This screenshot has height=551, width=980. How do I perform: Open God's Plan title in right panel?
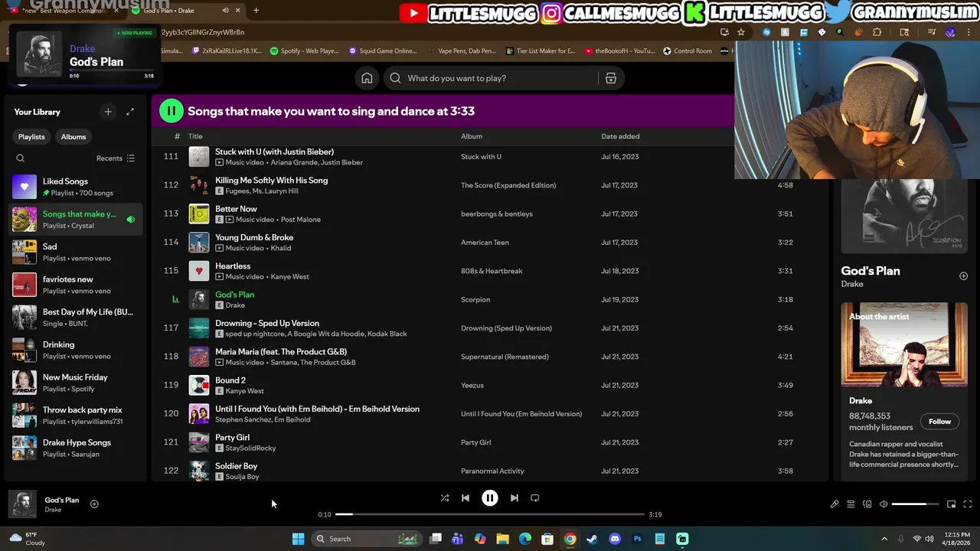(x=871, y=271)
